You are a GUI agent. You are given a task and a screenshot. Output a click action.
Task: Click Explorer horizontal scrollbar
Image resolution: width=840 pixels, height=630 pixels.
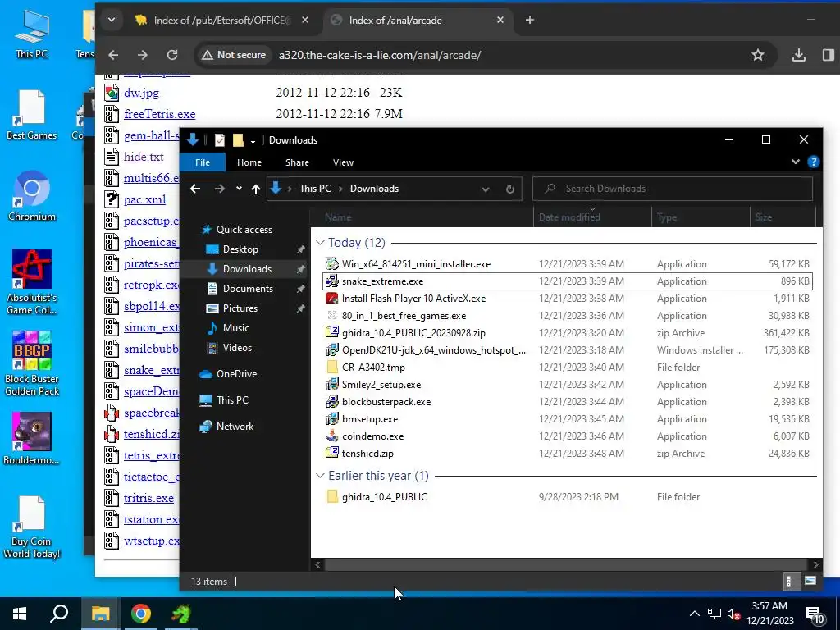[566, 564]
